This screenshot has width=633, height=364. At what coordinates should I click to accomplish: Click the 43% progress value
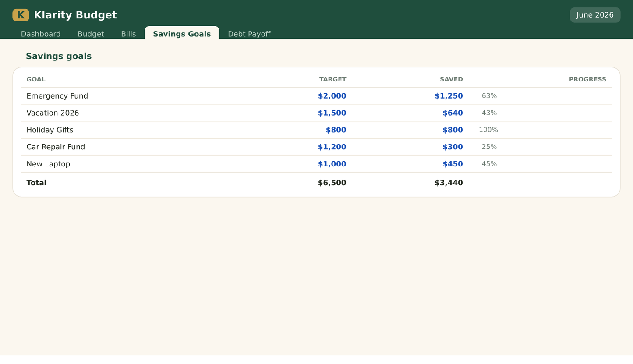pyautogui.click(x=489, y=113)
